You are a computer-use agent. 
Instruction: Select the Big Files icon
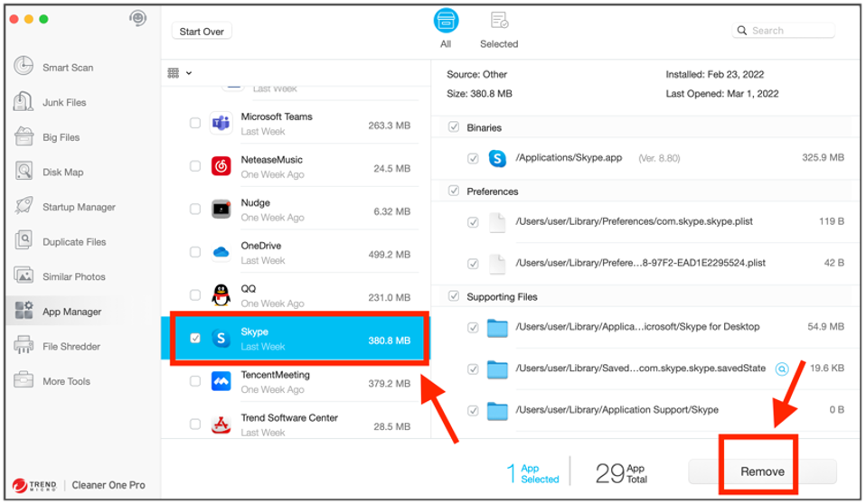click(24, 137)
